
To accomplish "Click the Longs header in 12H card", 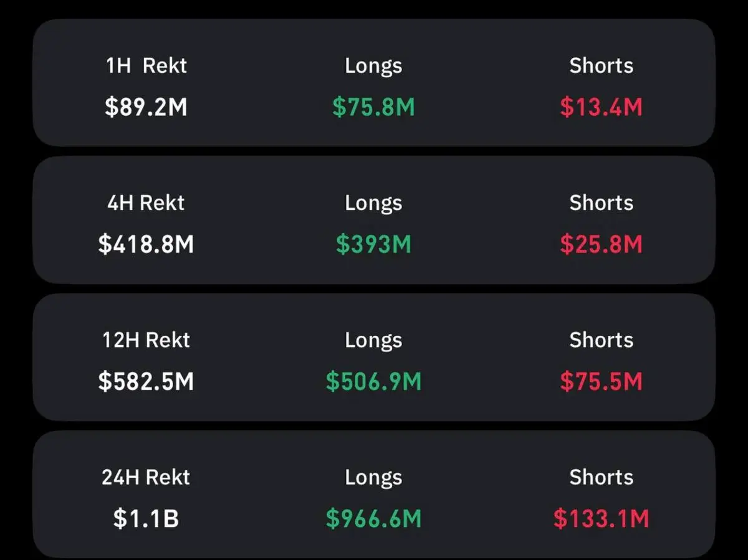I will (x=373, y=340).
